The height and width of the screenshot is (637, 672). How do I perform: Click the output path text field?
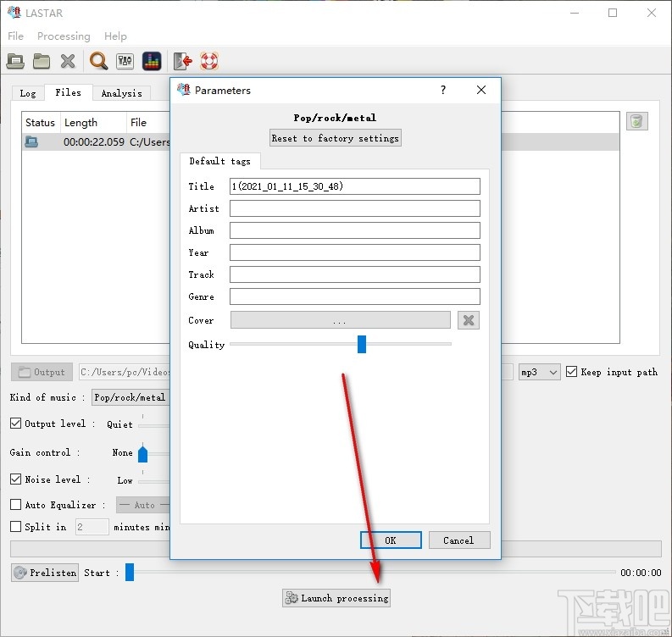[125, 372]
